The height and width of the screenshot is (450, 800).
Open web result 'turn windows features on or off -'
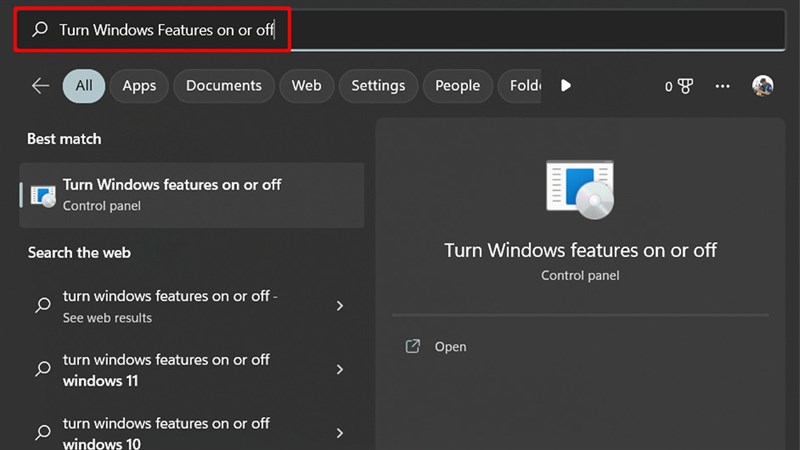pos(192,306)
